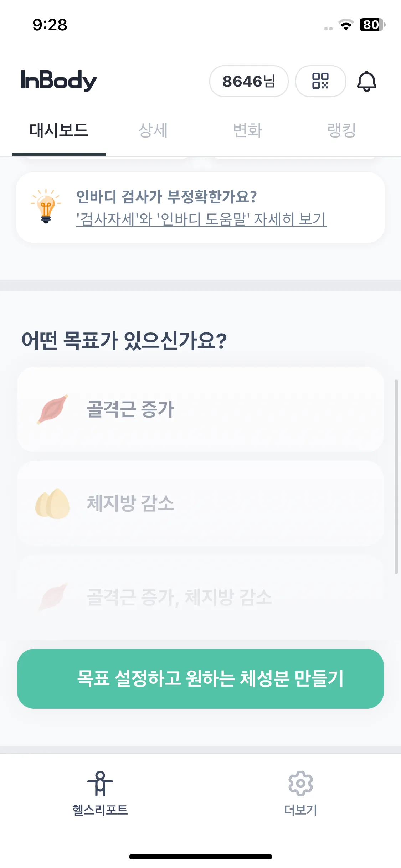Image resolution: width=401 pixels, height=868 pixels.
Task: Tap 목표 설정하고 원하는 체성분 만들기 button
Action: coord(200,678)
